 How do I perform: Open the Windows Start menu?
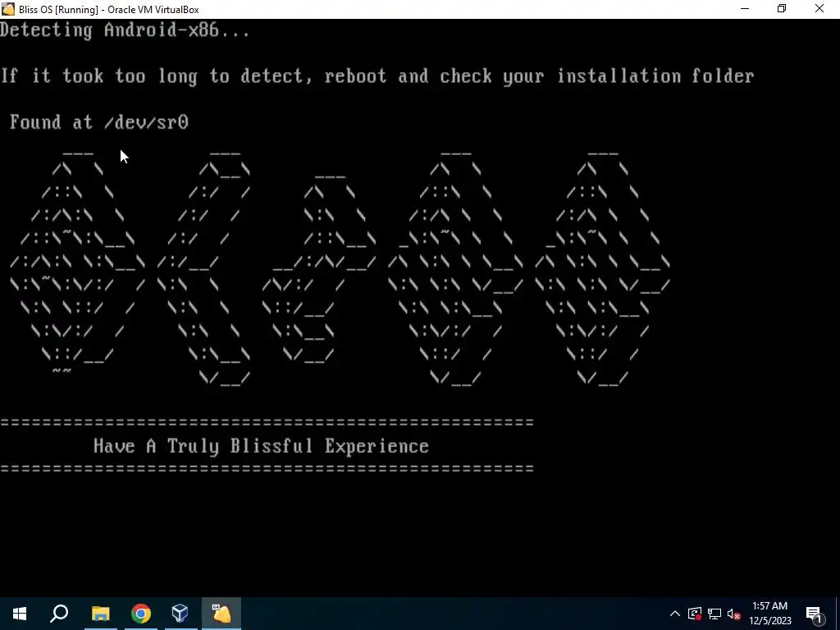click(20, 614)
